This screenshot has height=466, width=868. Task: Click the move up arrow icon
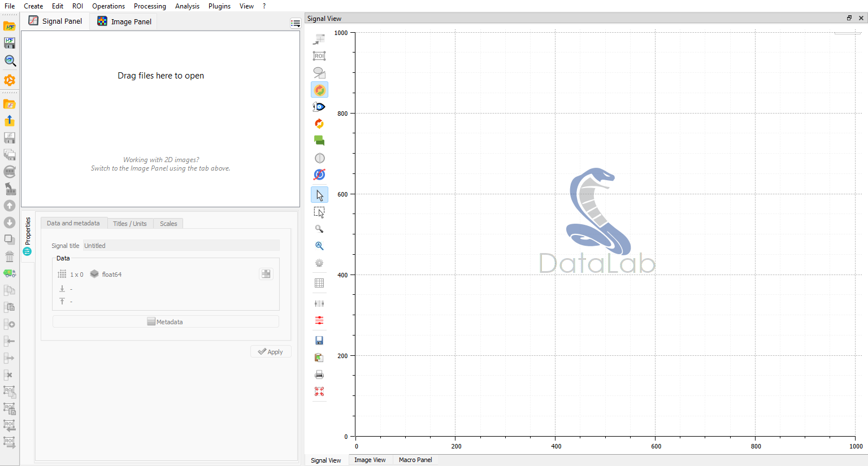pyautogui.click(x=10, y=206)
